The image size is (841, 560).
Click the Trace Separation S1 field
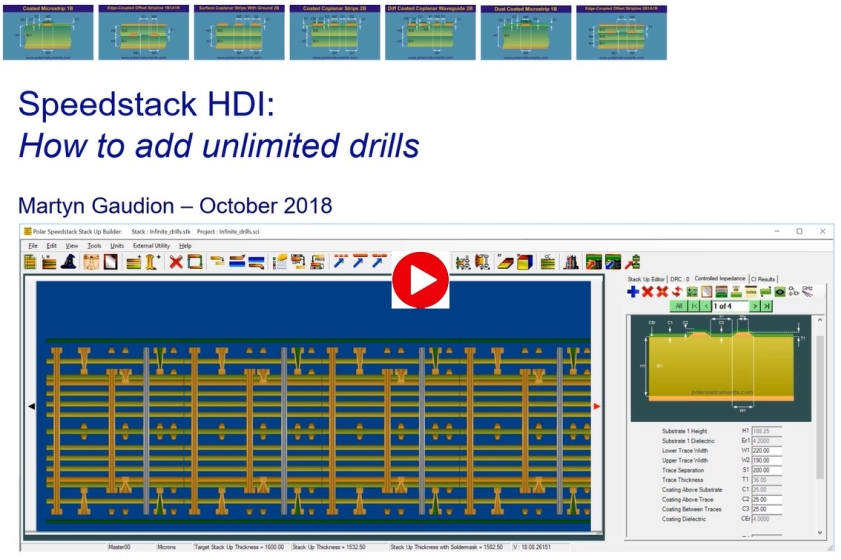coord(766,470)
